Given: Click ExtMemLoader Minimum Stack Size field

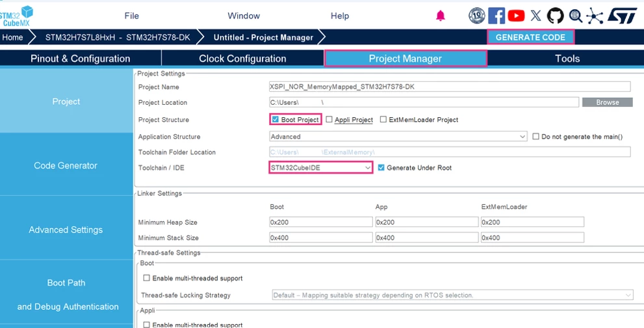Looking at the screenshot, I should (532, 238).
